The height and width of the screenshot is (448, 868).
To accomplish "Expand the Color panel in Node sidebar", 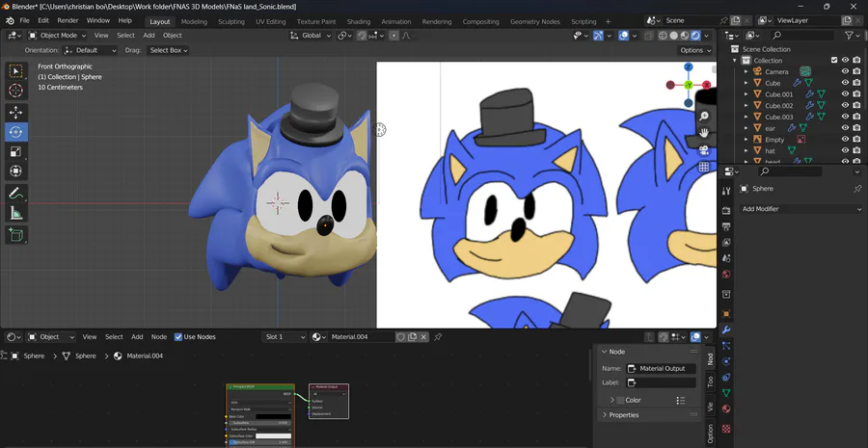I will 612,400.
